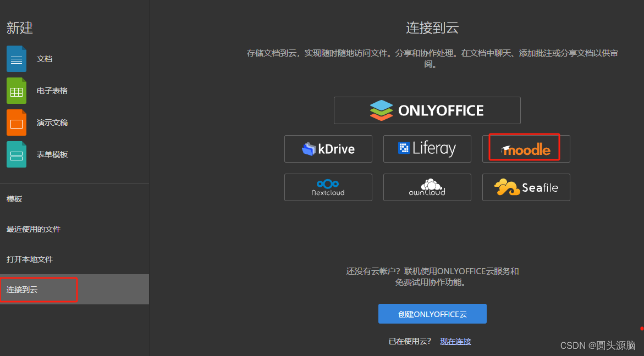Click the 创建ONLYOFFICE云 button
644x356 pixels.
pos(432,314)
